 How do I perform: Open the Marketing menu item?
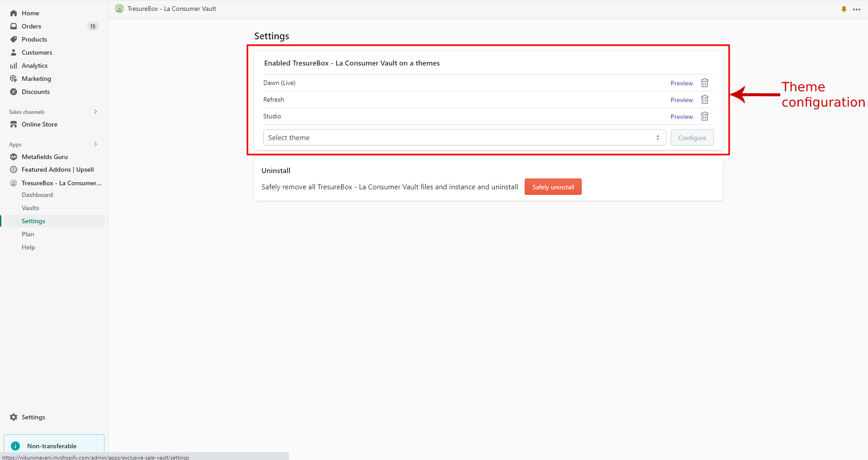[x=36, y=79]
